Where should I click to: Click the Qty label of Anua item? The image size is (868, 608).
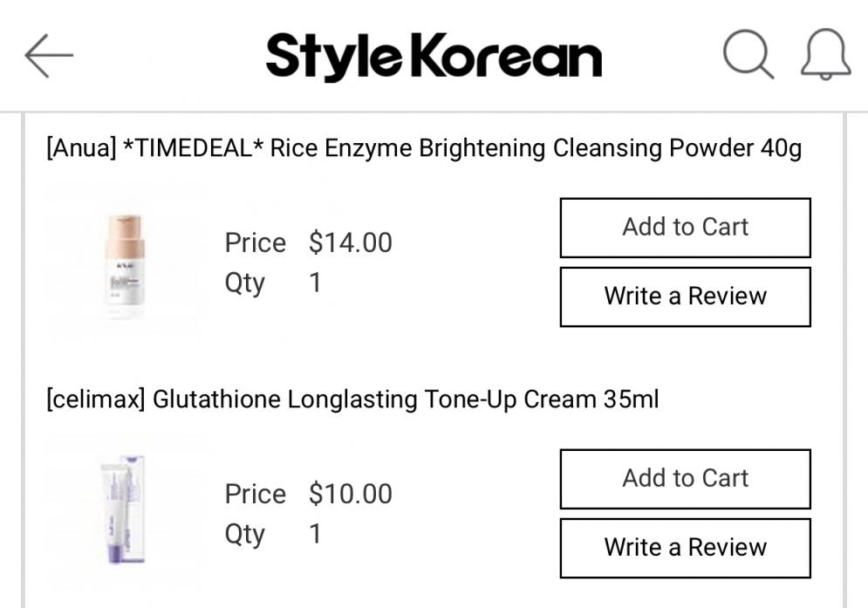pos(244,284)
